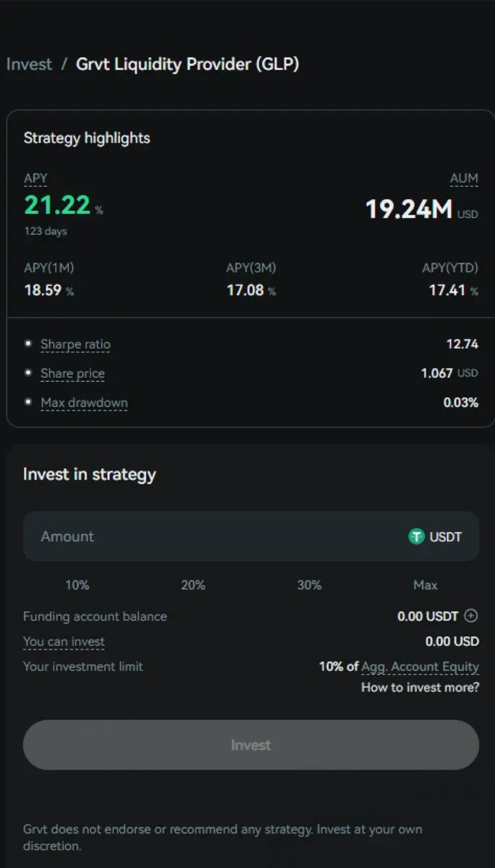
Task: Click the USDT Tether coin icon
Action: point(416,537)
